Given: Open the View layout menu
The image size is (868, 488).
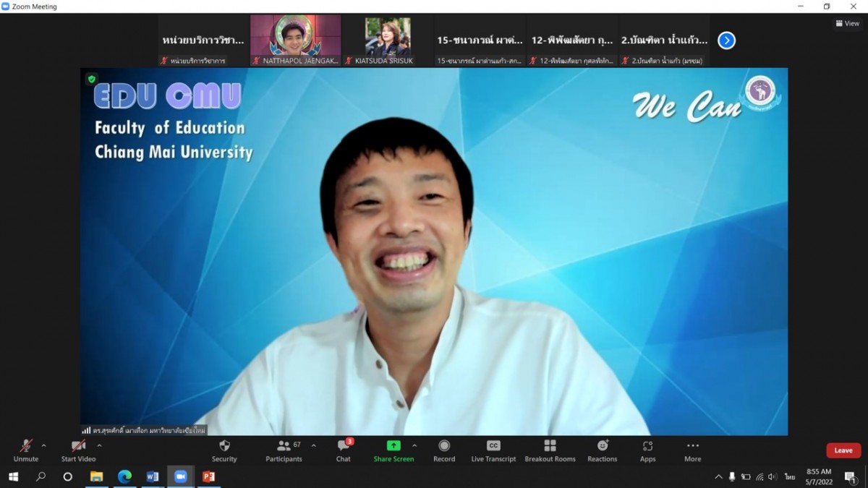Looking at the screenshot, I should coord(847,23).
